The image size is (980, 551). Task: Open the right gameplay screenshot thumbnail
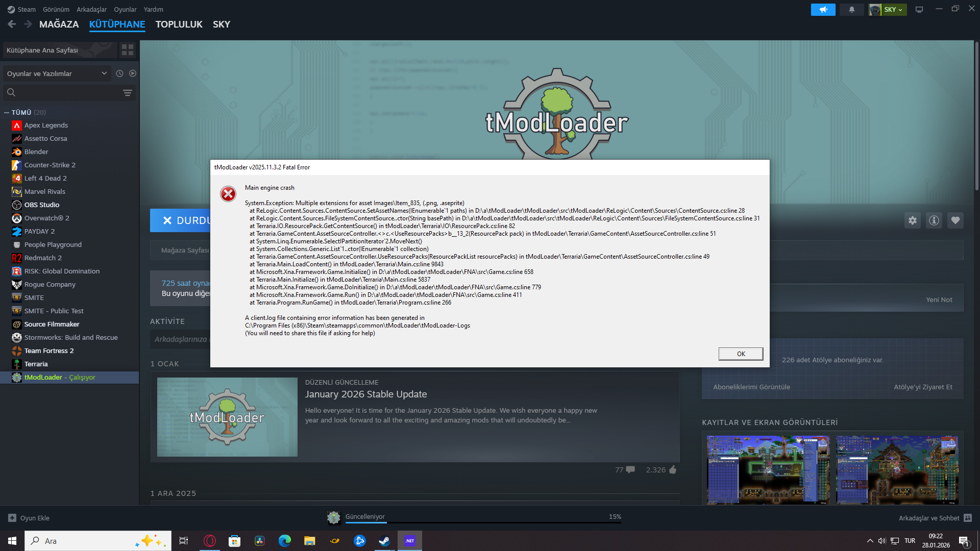pyautogui.click(x=897, y=470)
